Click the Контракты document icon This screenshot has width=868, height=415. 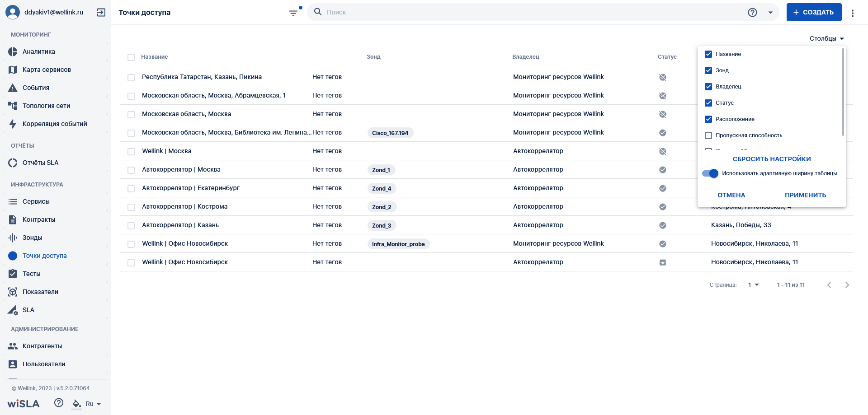(x=13, y=219)
